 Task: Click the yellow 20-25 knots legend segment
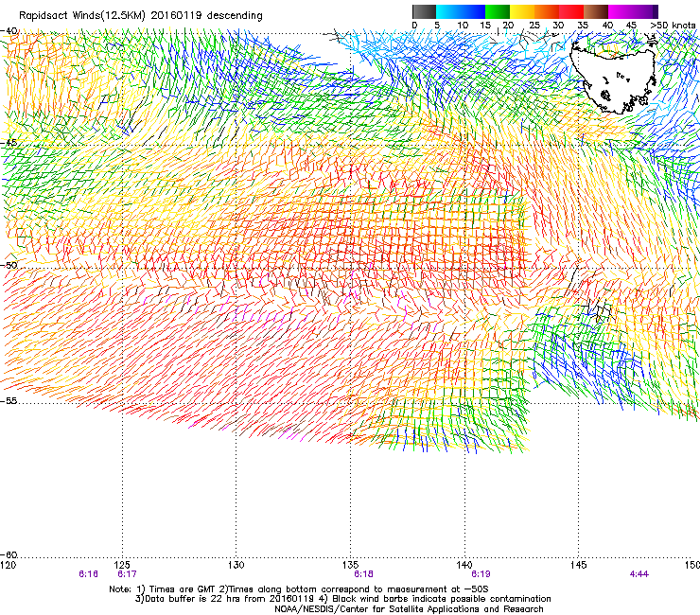(x=522, y=11)
